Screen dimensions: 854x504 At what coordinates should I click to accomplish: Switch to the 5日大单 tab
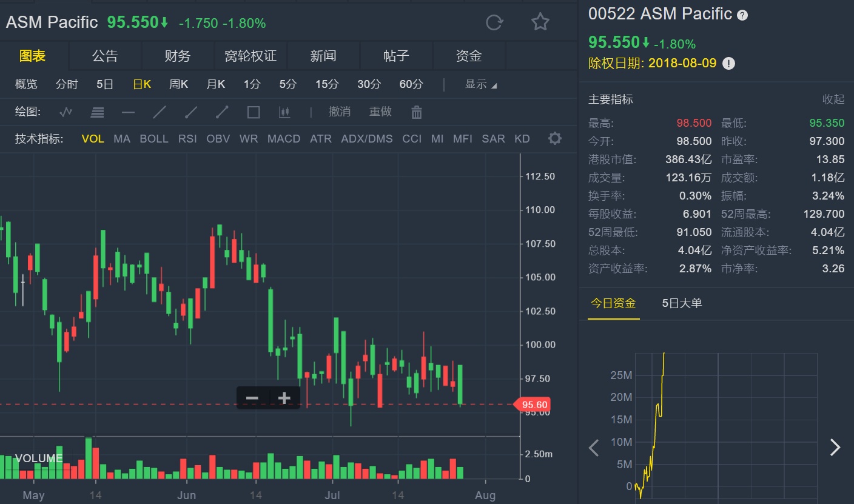point(682,303)
